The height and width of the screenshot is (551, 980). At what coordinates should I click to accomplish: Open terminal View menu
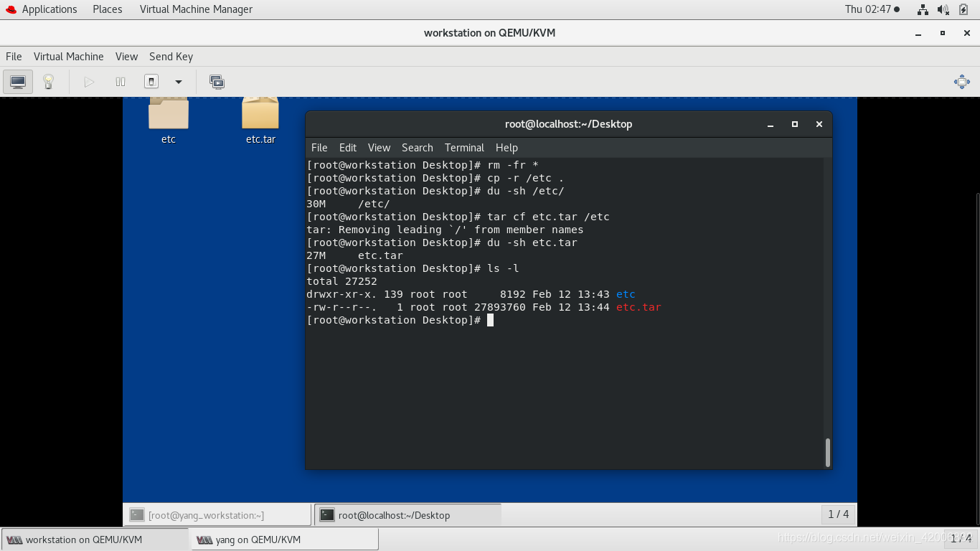[x=379, y=148]
